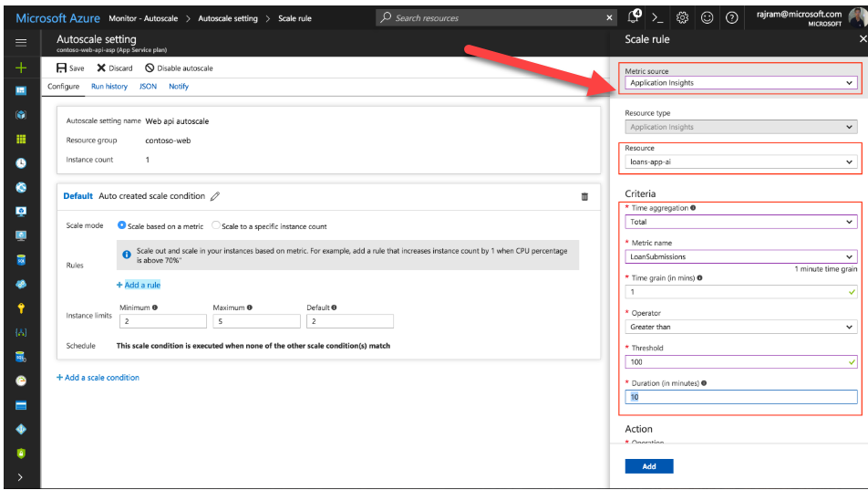Open the Time aggregation dropdown

[x=740, y=222]
